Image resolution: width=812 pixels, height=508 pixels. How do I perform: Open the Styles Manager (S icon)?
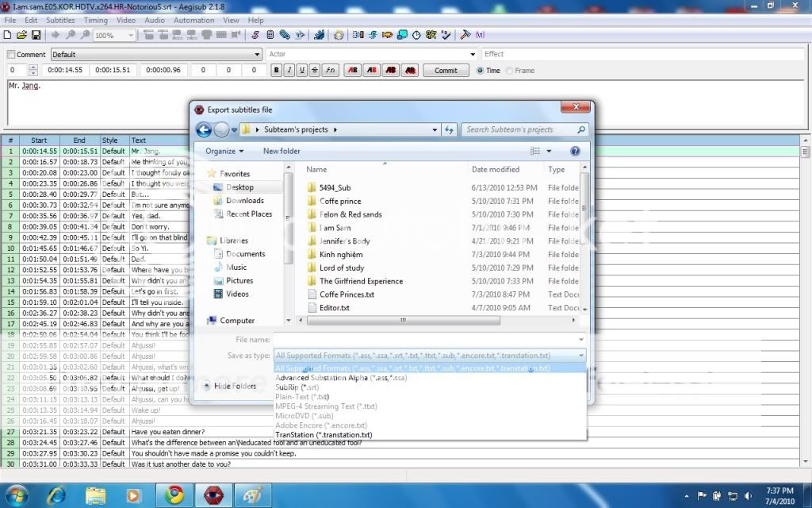point(255,35)
